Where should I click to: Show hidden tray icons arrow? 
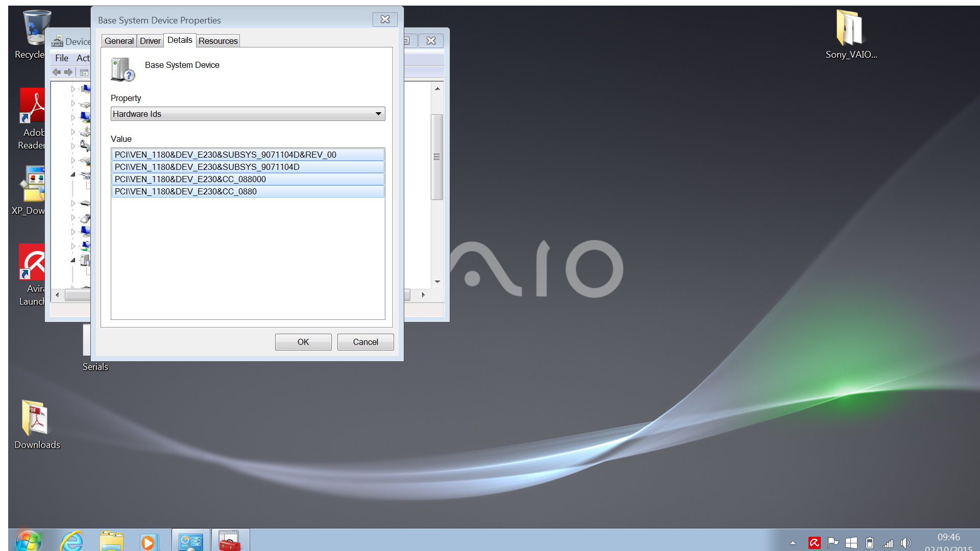(x=793, y=543)
